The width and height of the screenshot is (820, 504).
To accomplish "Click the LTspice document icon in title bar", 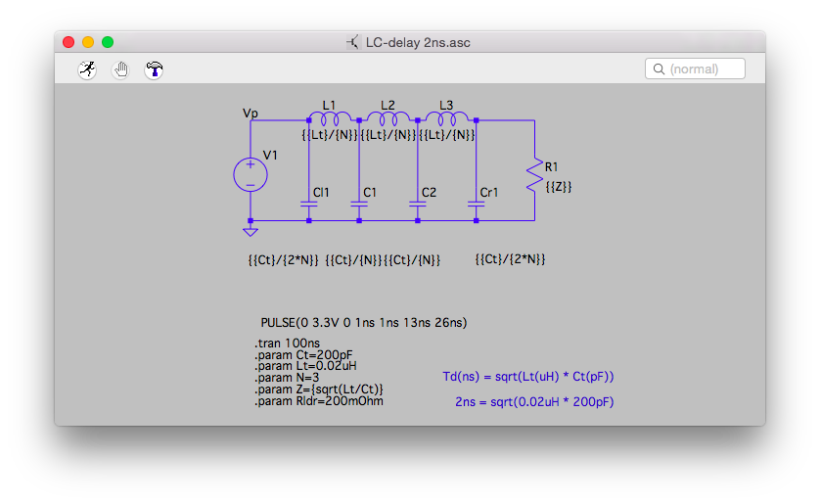I will click(353, 42).
